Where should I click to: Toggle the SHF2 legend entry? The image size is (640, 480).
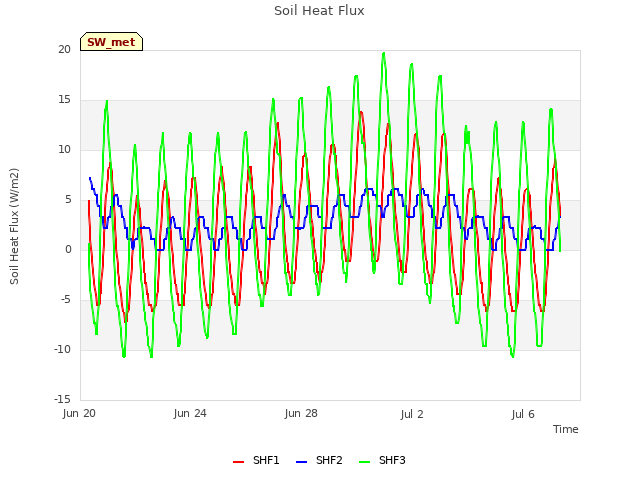point(319,460)
